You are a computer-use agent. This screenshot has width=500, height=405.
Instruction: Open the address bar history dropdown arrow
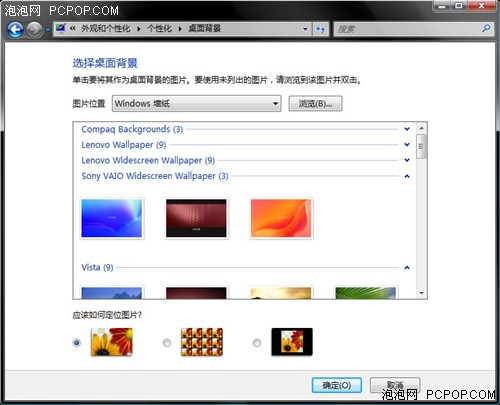tap(305, 29)
